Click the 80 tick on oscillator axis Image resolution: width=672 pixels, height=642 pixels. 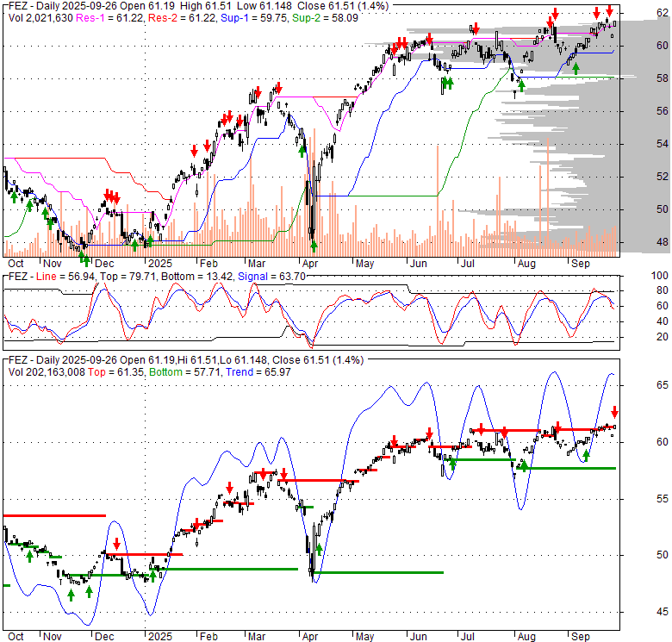pyautogui.click(x=663, y=290)
